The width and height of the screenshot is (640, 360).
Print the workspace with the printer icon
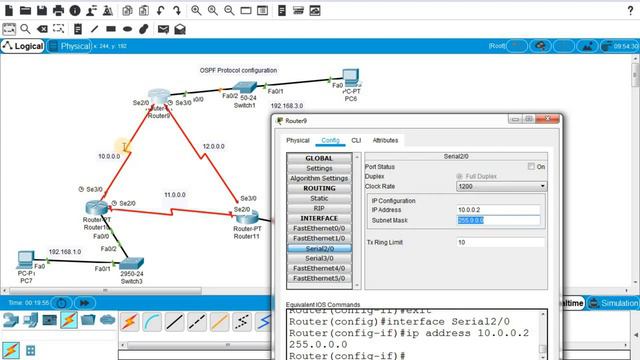(58, 11)
